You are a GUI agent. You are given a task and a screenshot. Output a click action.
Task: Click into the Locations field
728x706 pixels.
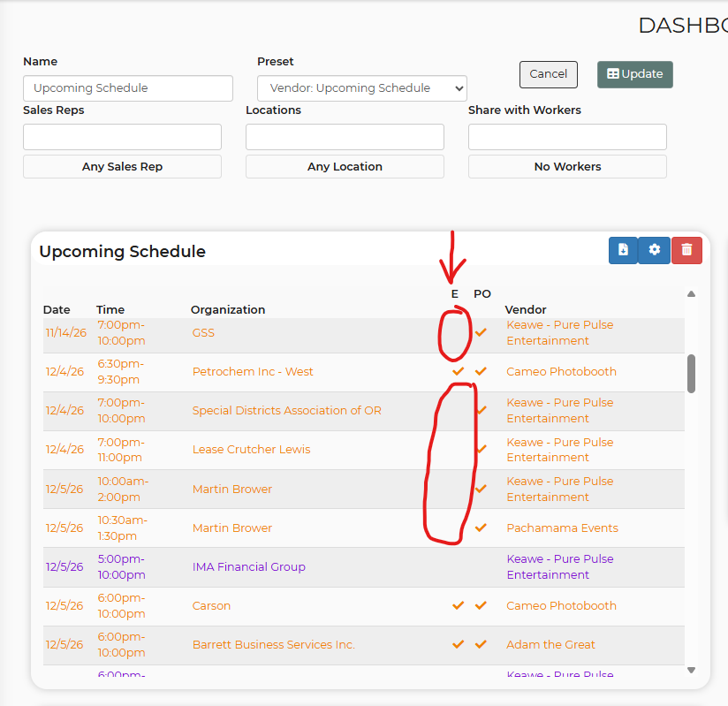[345, 137]
